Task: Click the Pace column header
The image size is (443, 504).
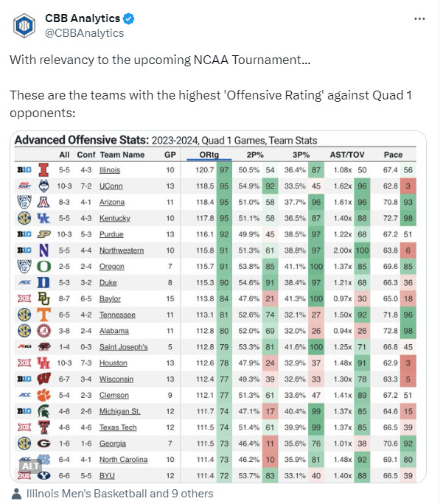Action: pos(394,155)
